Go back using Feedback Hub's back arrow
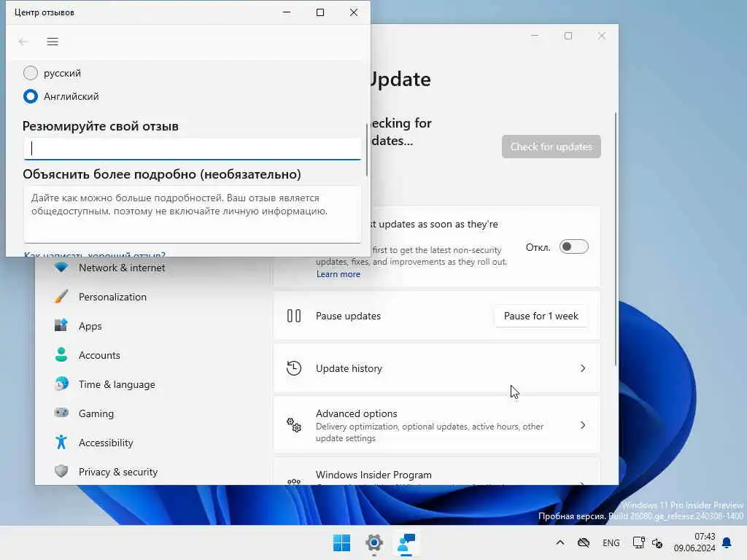The height and width of the screenshot is (560, 747). tap(23, 42)
